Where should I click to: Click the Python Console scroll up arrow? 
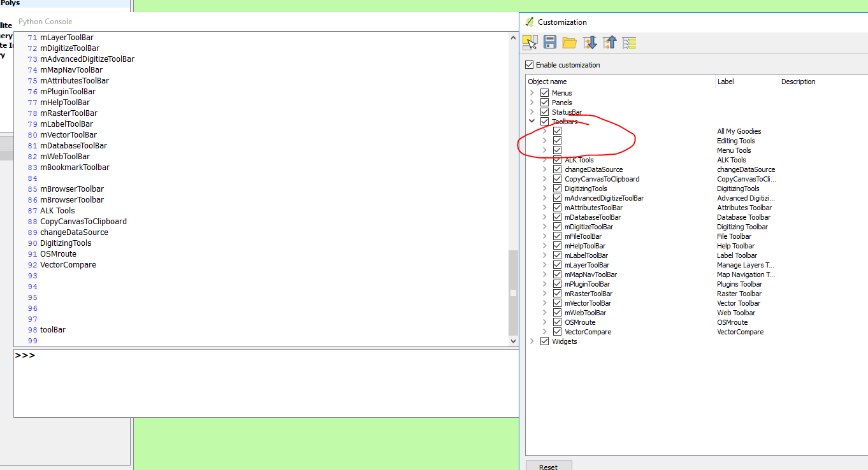514,37
